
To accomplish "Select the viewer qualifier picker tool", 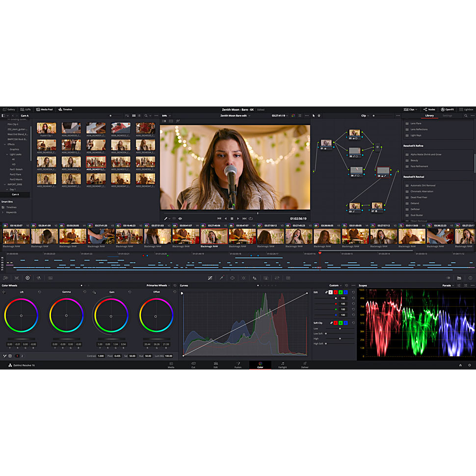I will 166,218.
